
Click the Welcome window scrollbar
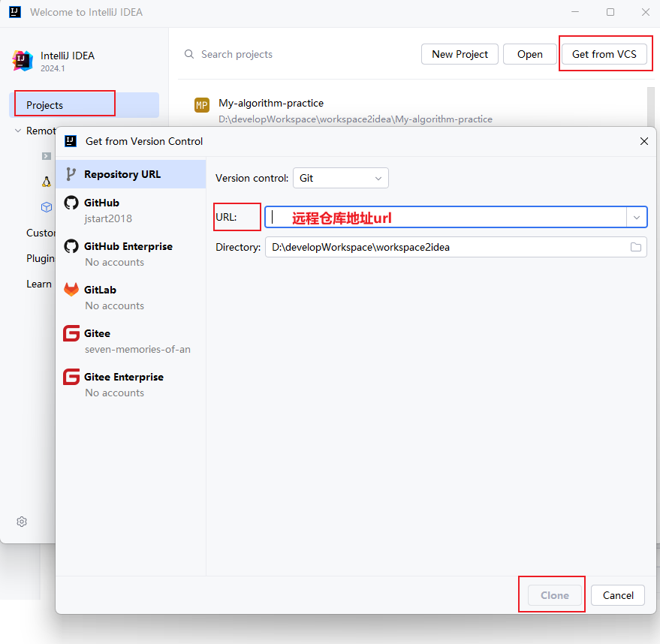coord(651,106)
